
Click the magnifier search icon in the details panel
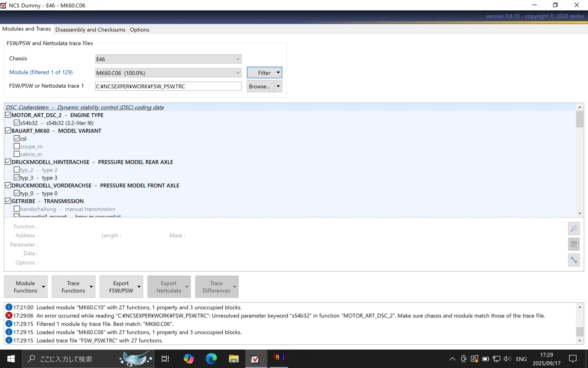574,229
